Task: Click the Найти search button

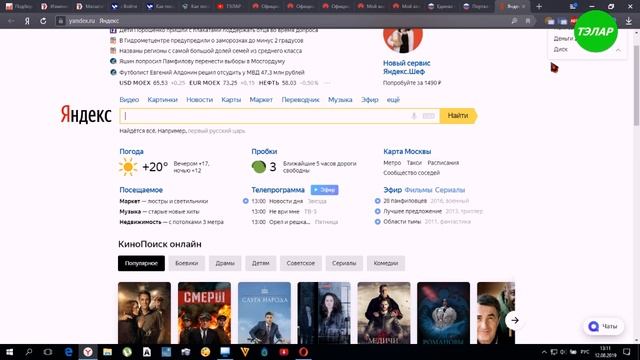Action: coord(458,116)
